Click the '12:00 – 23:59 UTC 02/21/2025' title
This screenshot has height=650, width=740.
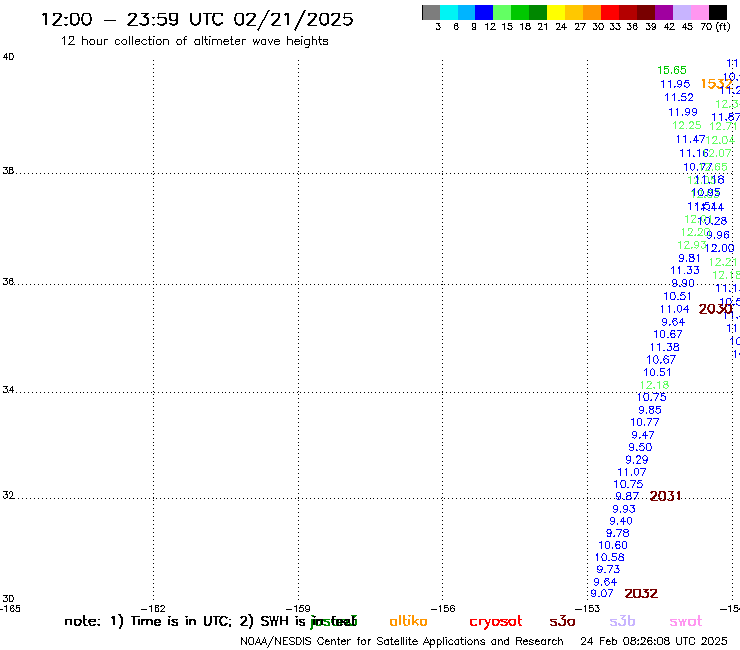197,19
